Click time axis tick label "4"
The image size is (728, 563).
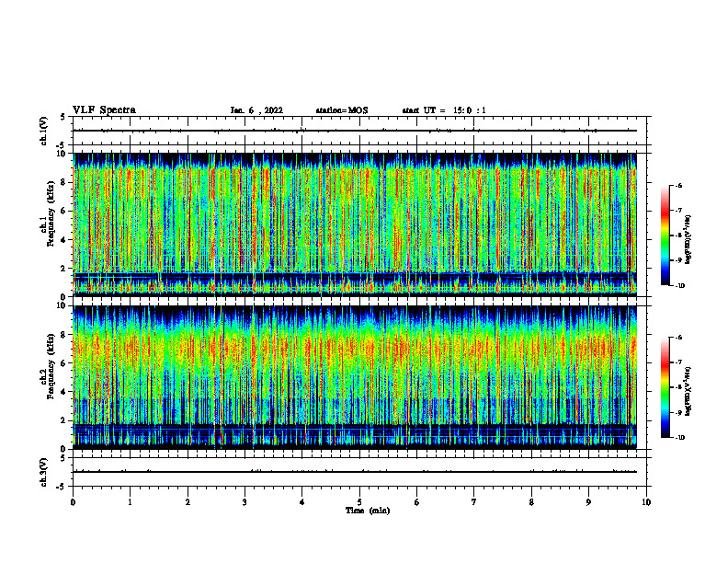301,502
